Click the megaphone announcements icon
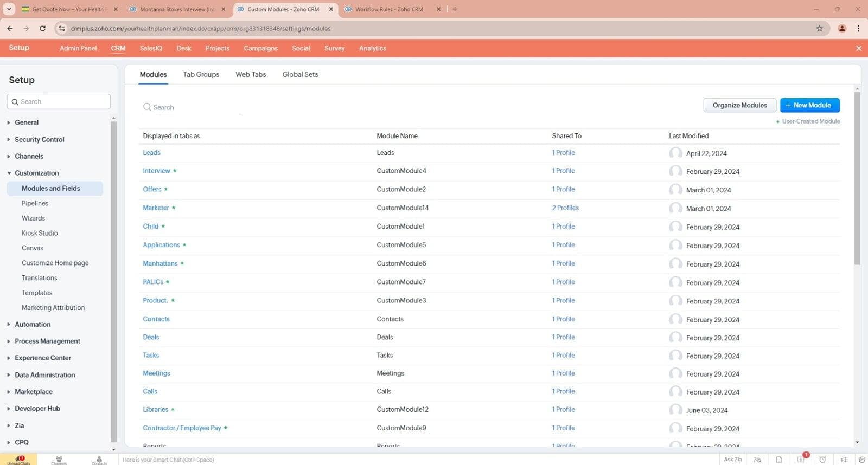 844,460
